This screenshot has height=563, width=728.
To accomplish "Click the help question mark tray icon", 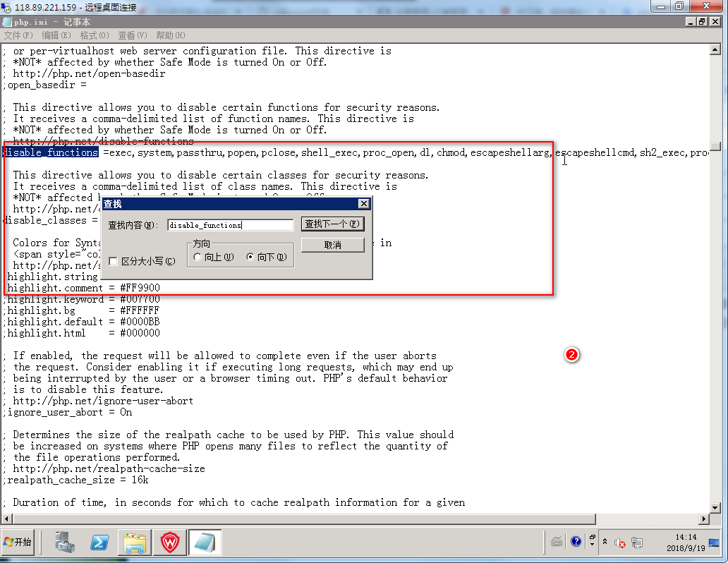I will click(576, 542).
